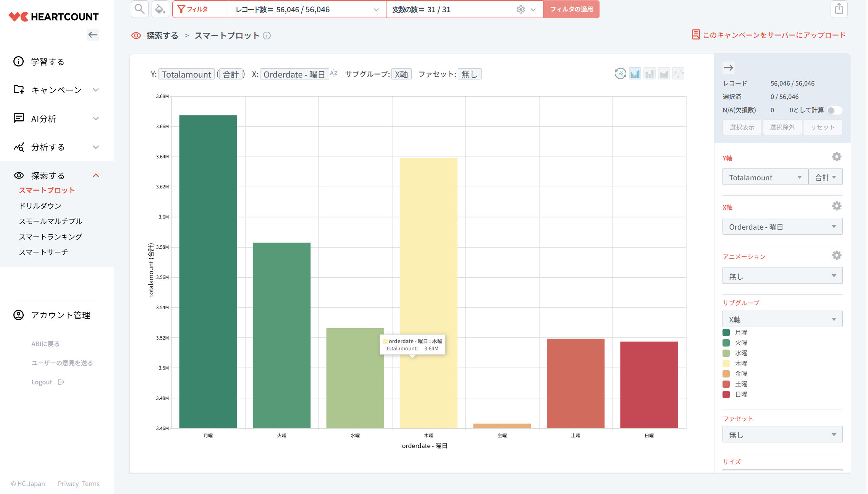Click the Logout exit icon

[61, 382]
